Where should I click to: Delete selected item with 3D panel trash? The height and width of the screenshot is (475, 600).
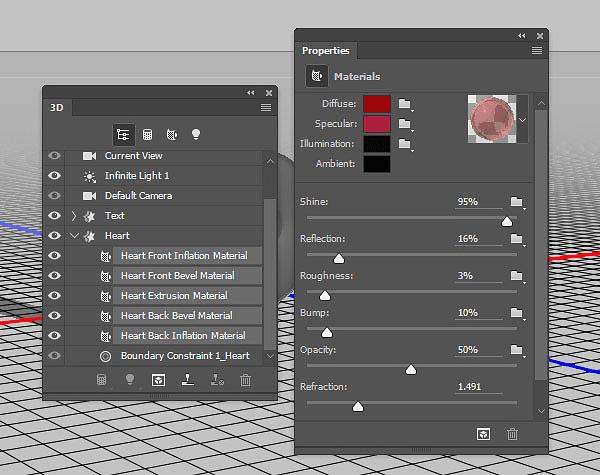coord(246,380)
